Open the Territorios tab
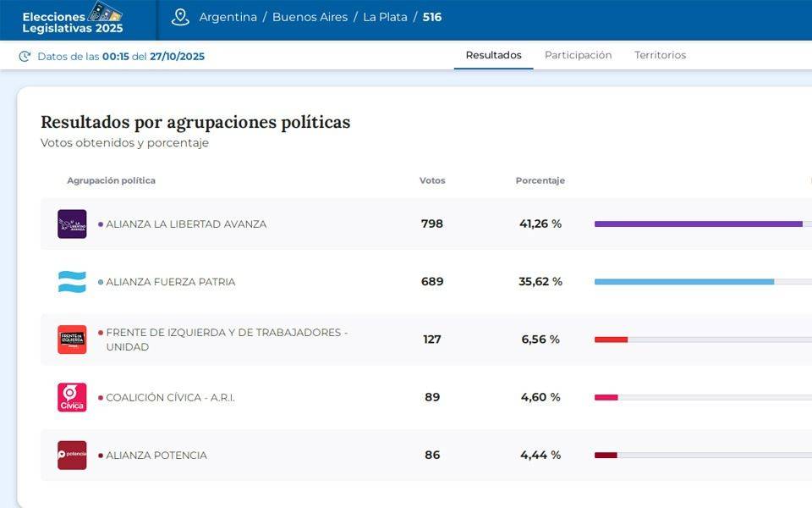 [x=660, y=55]
